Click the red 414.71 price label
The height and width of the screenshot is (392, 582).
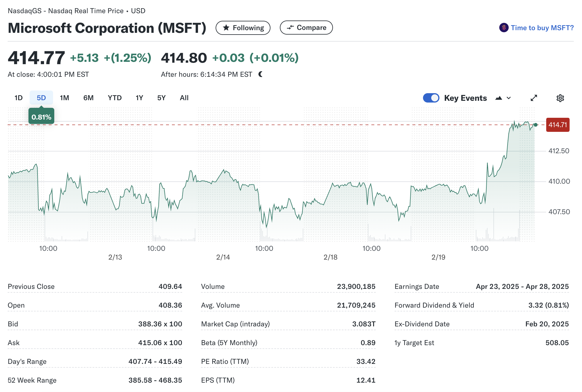pos(558,125)
